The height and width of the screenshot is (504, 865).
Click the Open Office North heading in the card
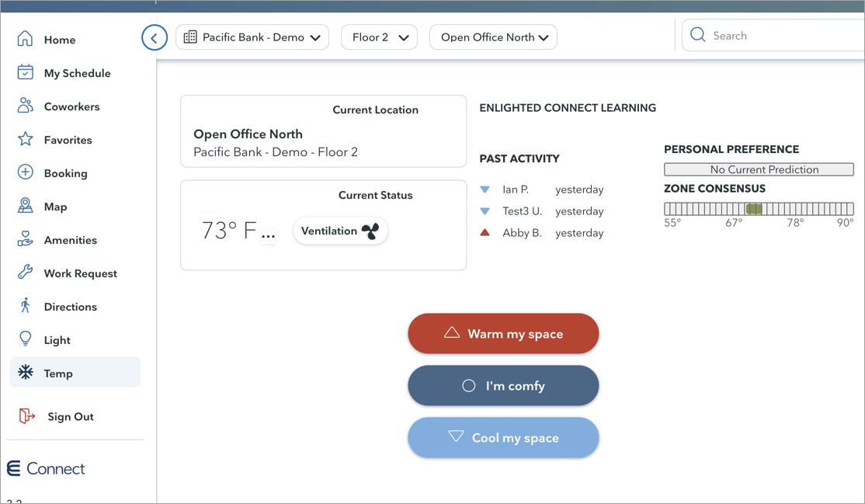(x=248, y=134)
